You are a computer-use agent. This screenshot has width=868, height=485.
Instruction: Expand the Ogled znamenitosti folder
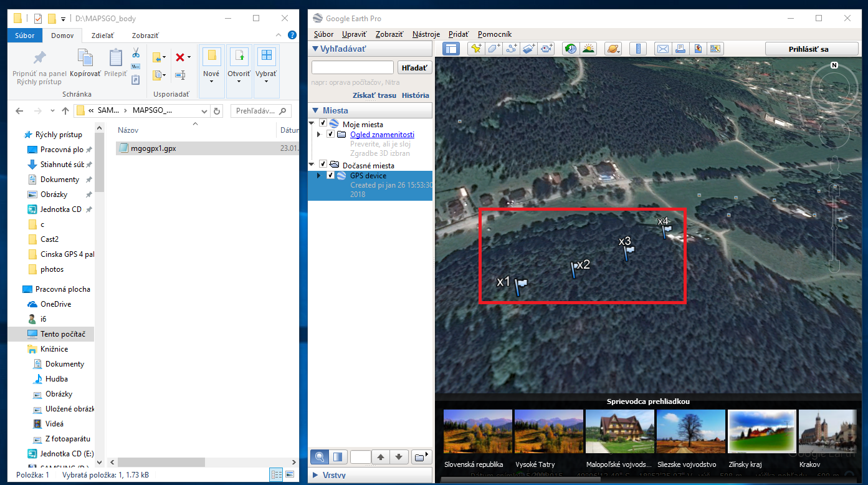click(x=320, y=134)
